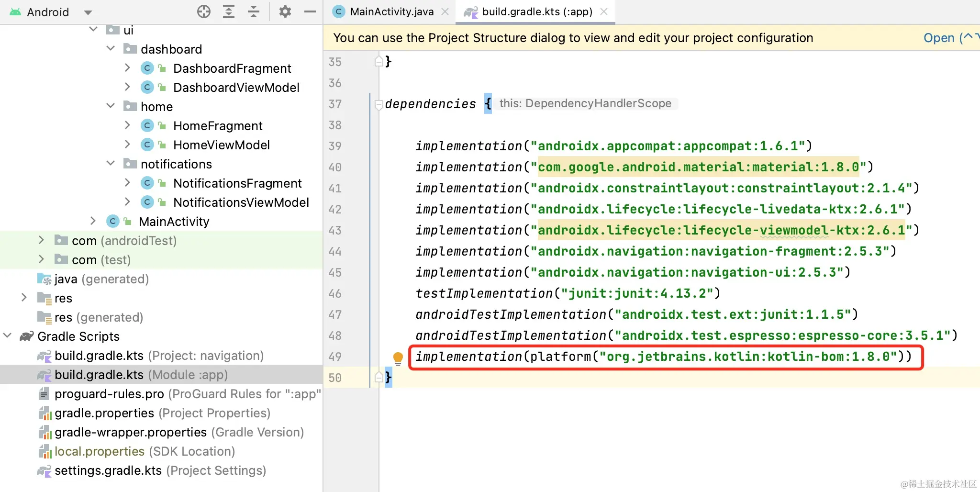The height and width of the screenshot is (492, 980).
Task: Click the Select Opened File target icon
Action: [x=204, y=11]
